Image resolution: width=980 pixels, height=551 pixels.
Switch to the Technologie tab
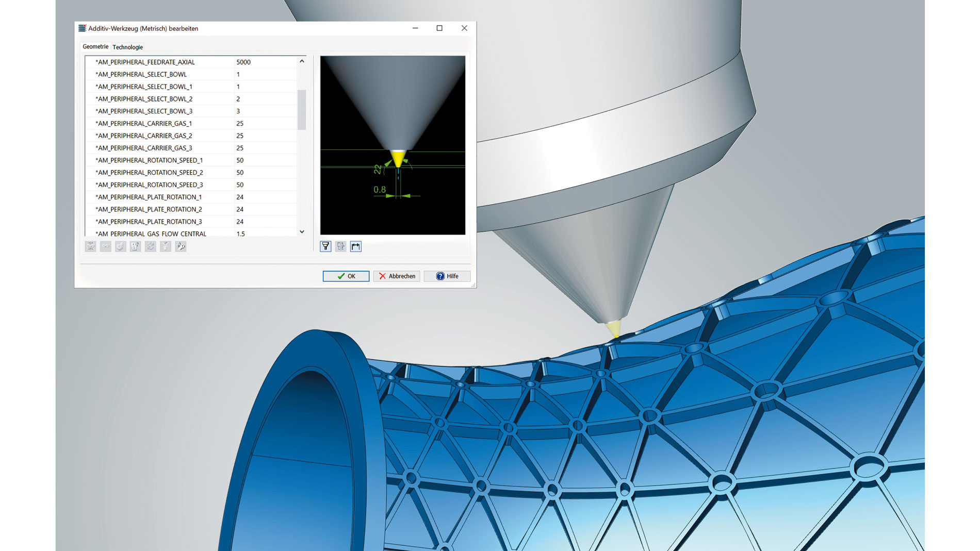(127, 47)
